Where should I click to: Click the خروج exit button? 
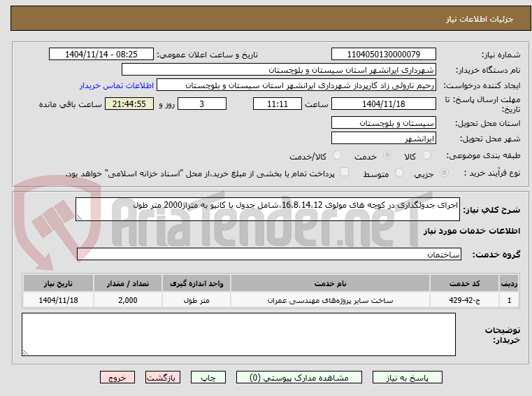tap(117, 377)
